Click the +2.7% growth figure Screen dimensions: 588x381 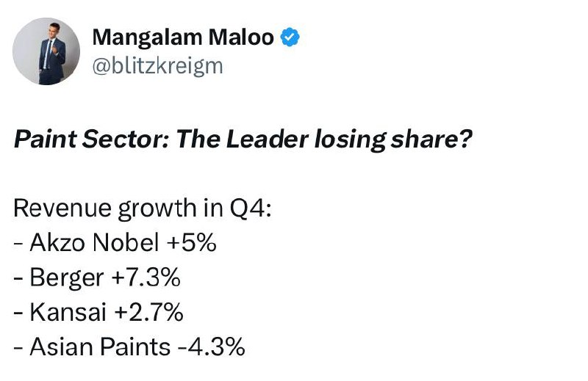[149, 312]
